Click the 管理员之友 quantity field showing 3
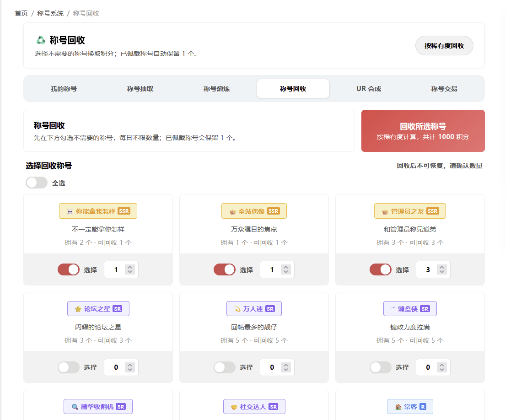The image size is (505, 420). tap(433, 269)
